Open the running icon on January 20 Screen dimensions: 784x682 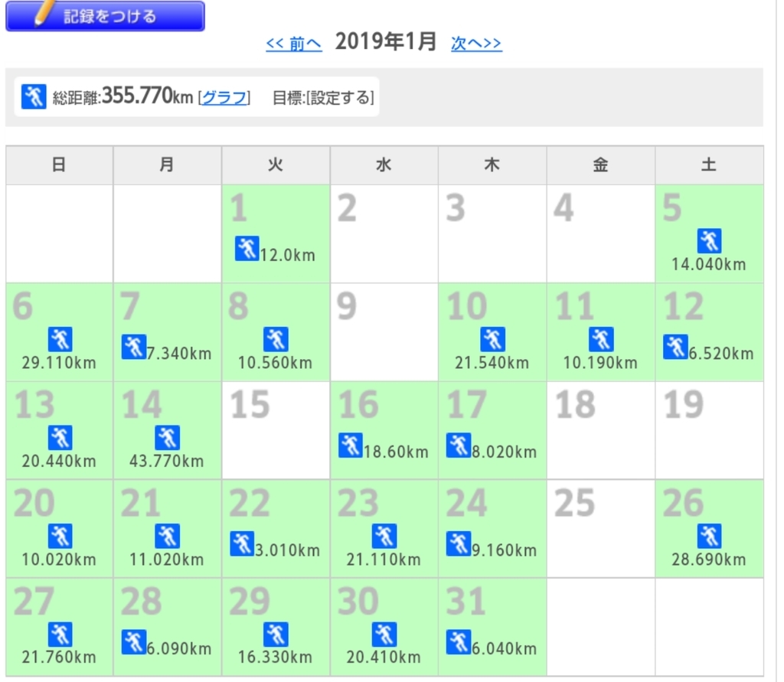pos(60,537)
